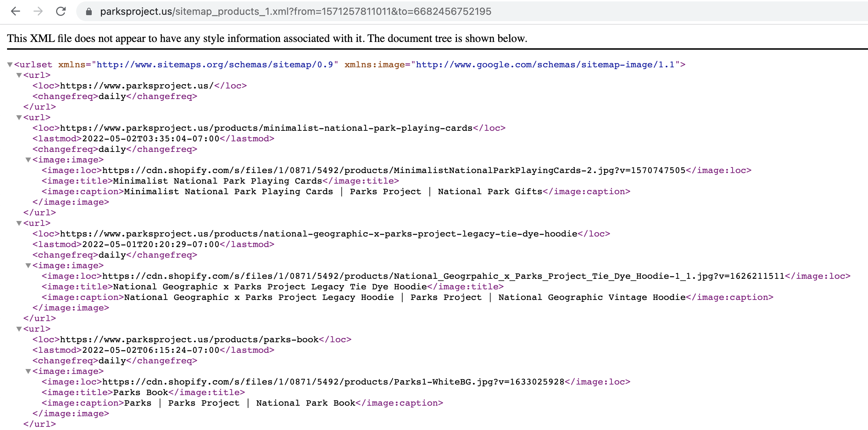Collapse the image:image node under playing cards entry
Image resolution: width=868 pixels, height=430 pixels.
(x=28, y=160)
